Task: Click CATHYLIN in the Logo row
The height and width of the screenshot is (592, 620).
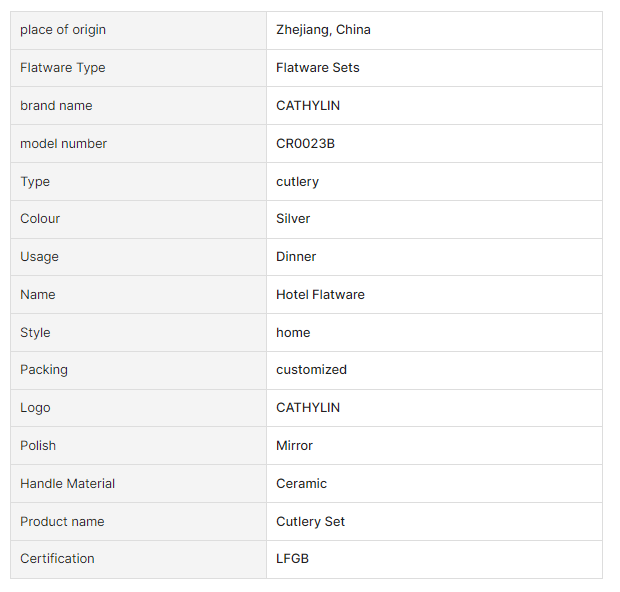Action: click(x=308, y=408)
